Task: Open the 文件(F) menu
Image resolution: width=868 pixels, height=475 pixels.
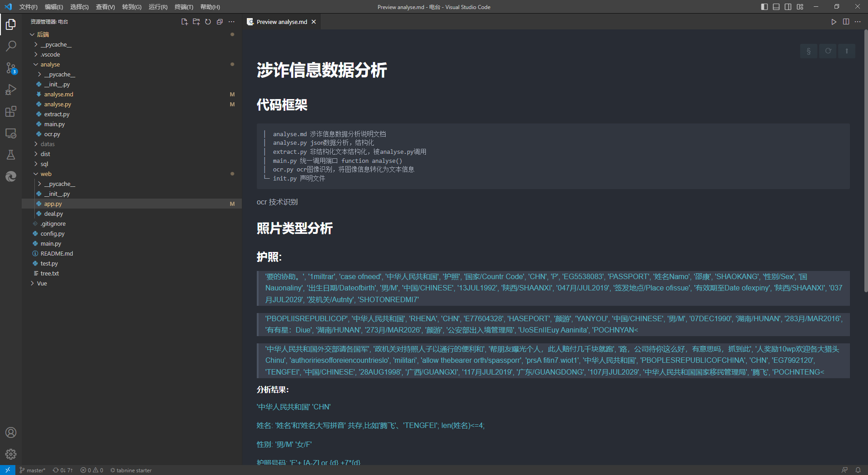Action: tap(28, 7)
